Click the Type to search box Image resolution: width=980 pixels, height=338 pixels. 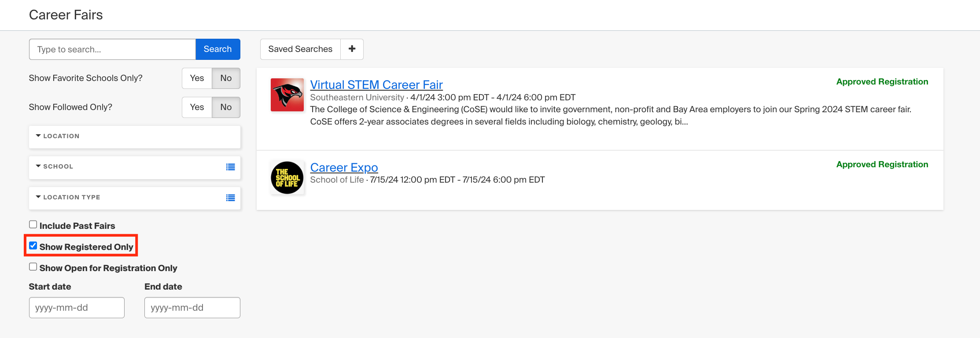pyautogui.click(x=111, y=49)
